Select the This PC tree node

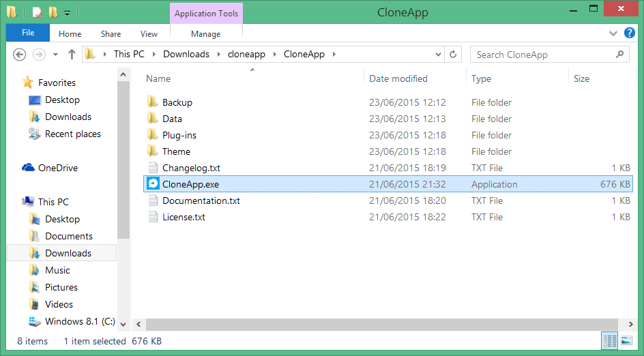click(53, 202)
